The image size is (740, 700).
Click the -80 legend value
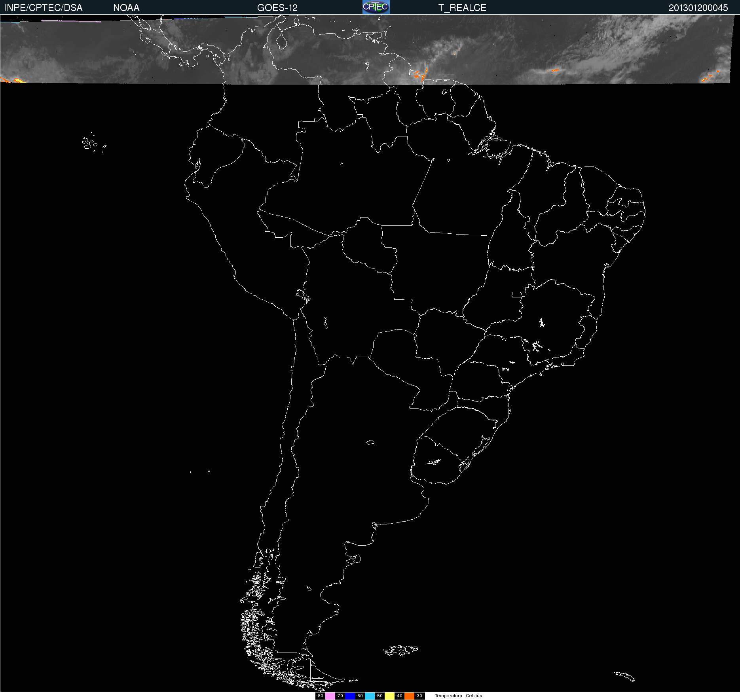(320, 696)
